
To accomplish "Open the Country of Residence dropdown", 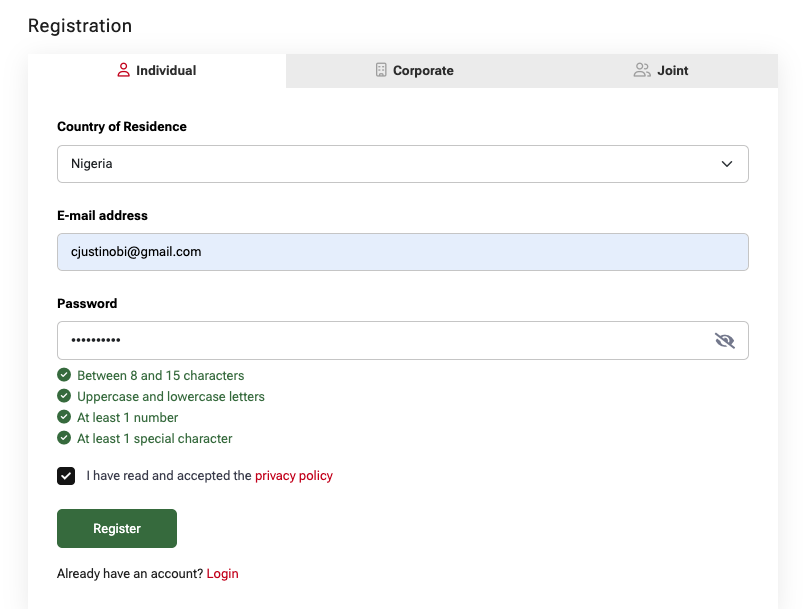I will [x=402, y=164].
